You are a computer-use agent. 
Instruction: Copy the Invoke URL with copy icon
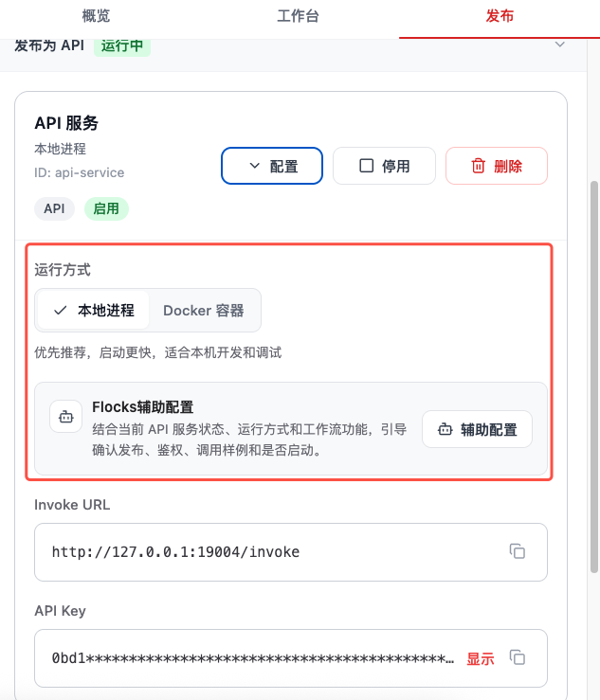518,552
